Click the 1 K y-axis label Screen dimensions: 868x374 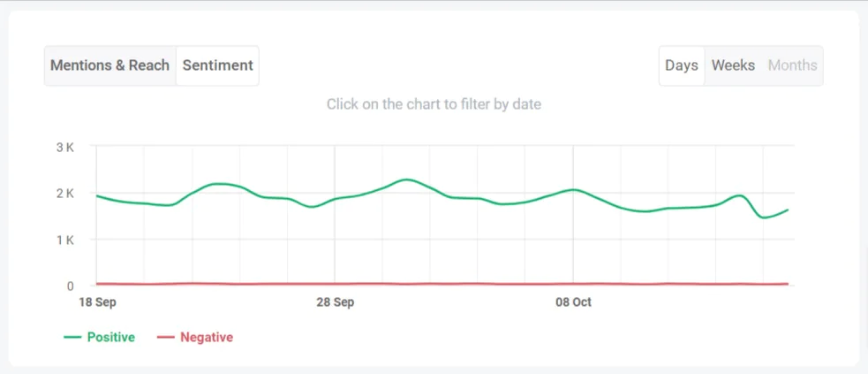[64, 240]
